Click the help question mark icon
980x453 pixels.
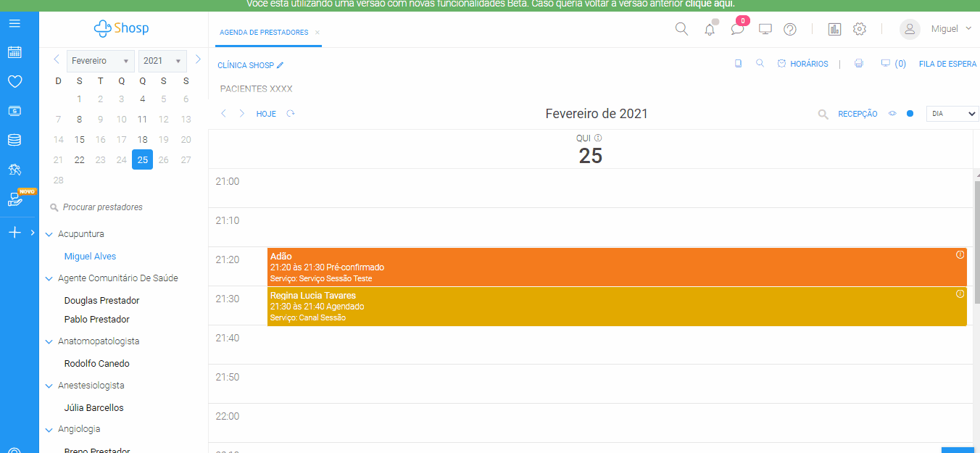790,30
